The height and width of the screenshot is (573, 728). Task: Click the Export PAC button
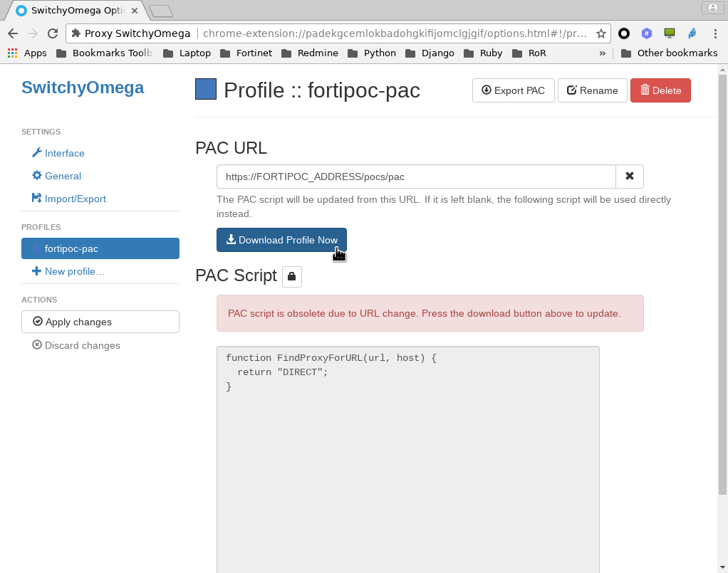coord(514,90)
